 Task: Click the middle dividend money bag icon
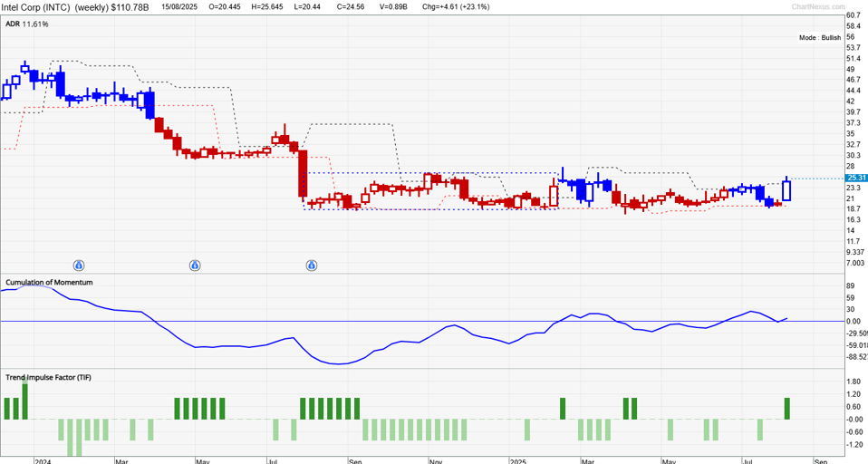195,266
